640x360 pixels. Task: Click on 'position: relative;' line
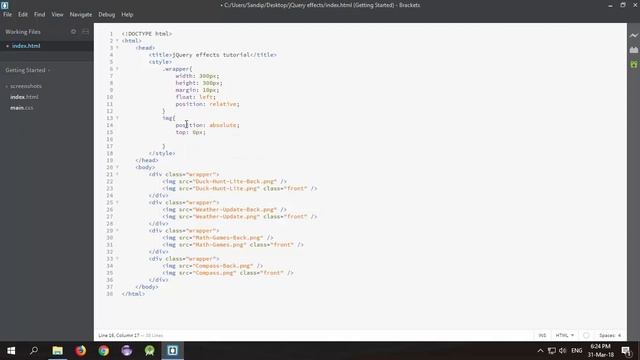[x=207, y=104]
